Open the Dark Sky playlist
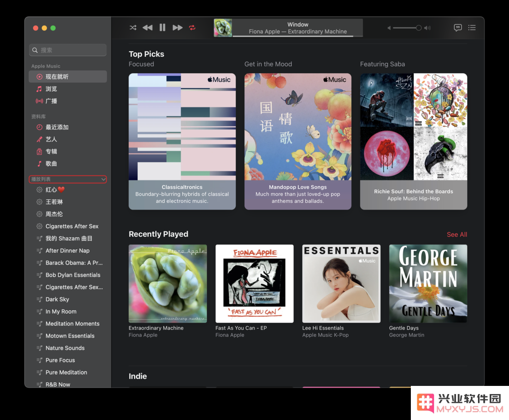 coord(68,299)
